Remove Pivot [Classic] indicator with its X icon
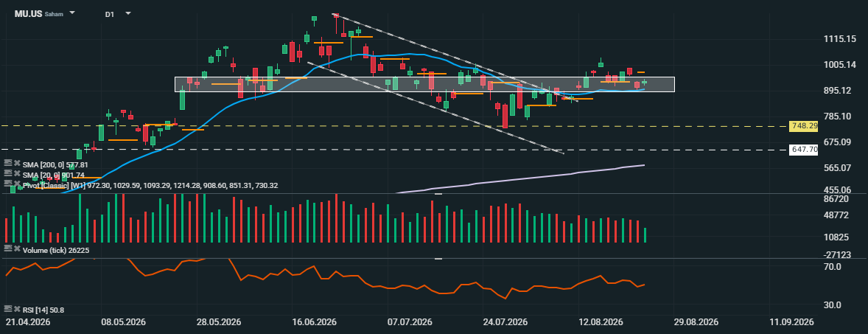 17,184
